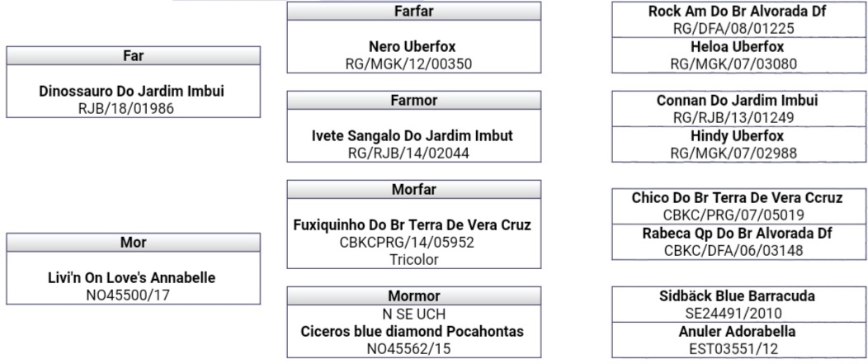Click the Farmor header bar
Screen dimensions: 868x364
tap(414, 100)
